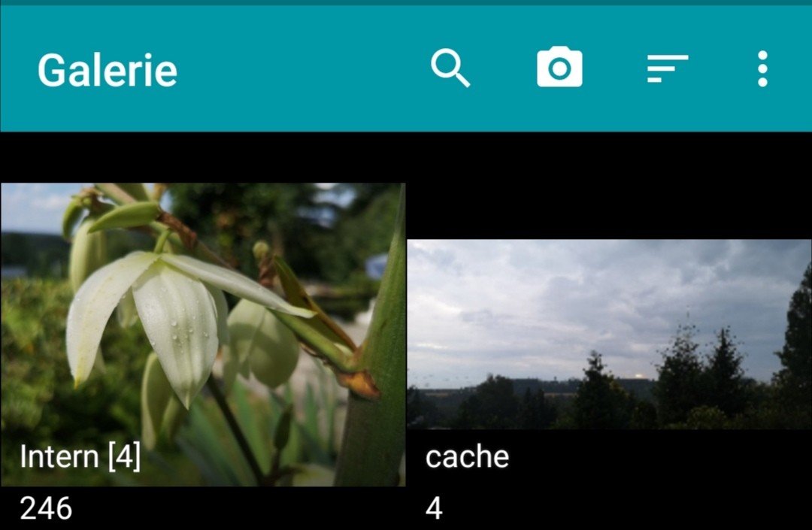Click the 246 item count under Intern
The width and height of the screenshot is (812, 530).
pyautogui.click(x=46, y=508)
